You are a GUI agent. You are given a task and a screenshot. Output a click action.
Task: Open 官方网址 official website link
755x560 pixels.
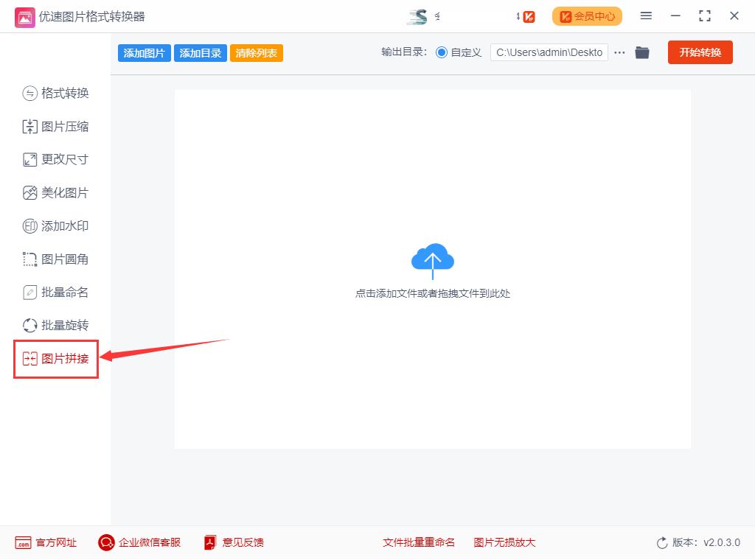tap(44, 542)
